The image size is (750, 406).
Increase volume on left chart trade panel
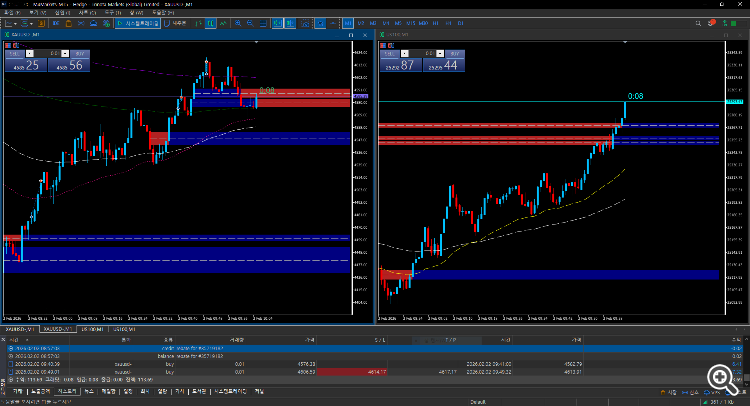point(65,54)
